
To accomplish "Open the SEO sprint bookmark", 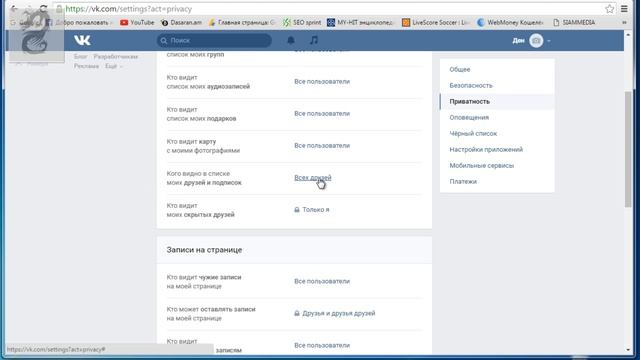I will click(302, 22).
